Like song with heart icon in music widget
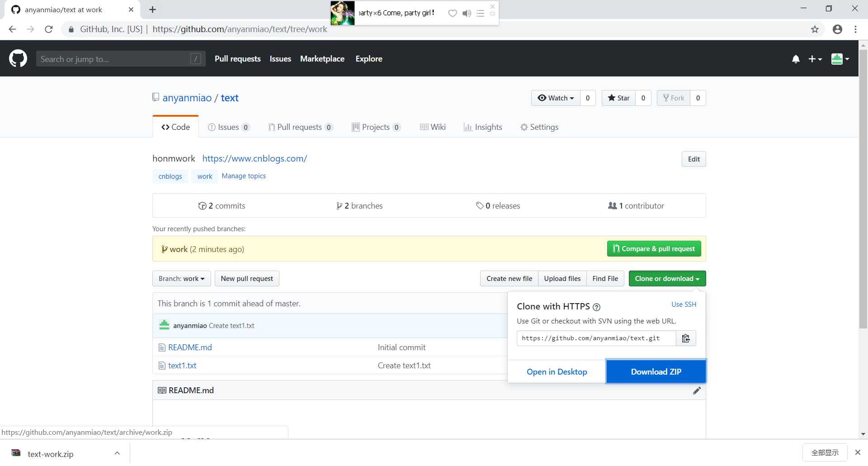 click(453, 13)
